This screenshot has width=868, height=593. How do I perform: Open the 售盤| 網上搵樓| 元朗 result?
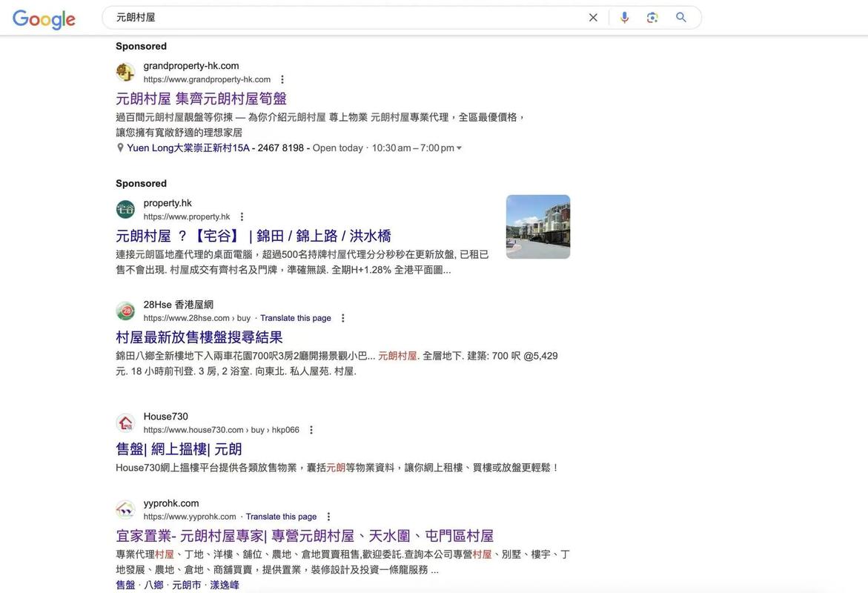pyautogui.click(x=179, y=449)
